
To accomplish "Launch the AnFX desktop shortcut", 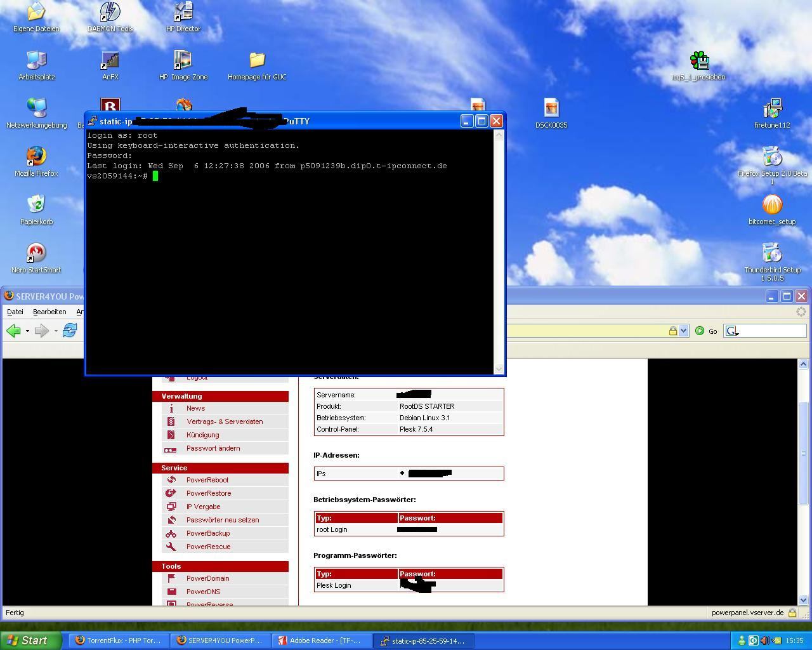I will [x=110, y=65].
